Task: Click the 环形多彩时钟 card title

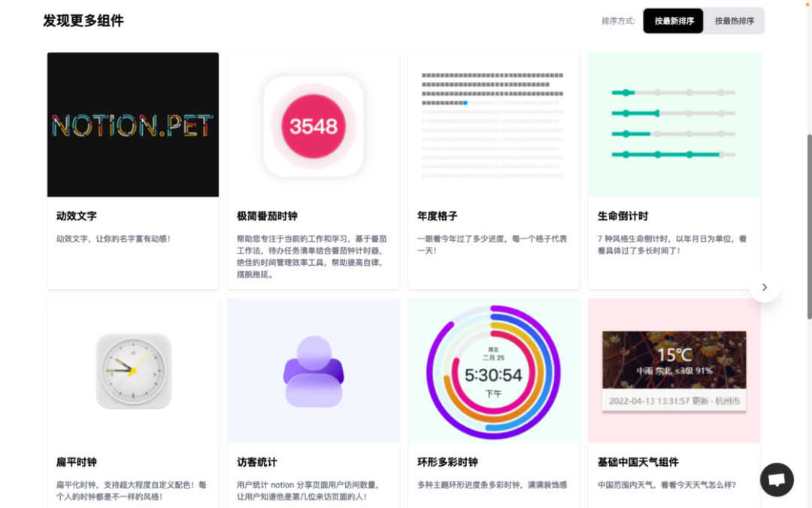Action: pos(447,462)
